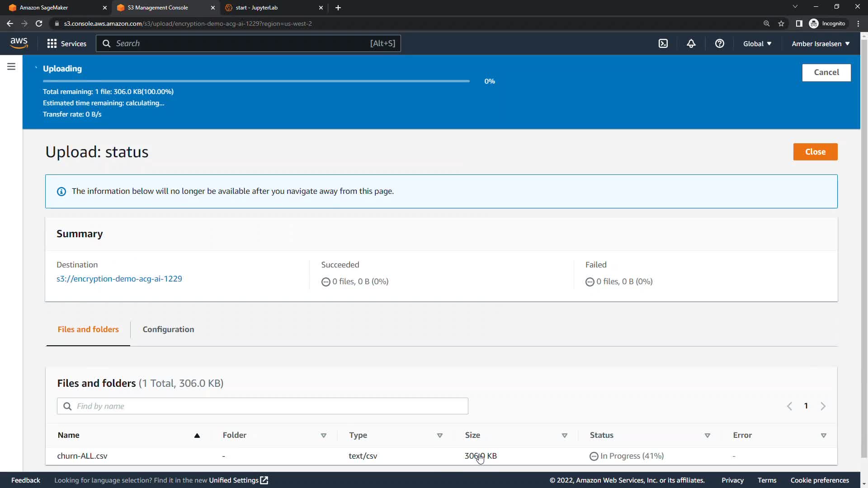This screenshot has width=868, height=488.
Task: Expand the Global region dropdown
Action: coord(757,43)
